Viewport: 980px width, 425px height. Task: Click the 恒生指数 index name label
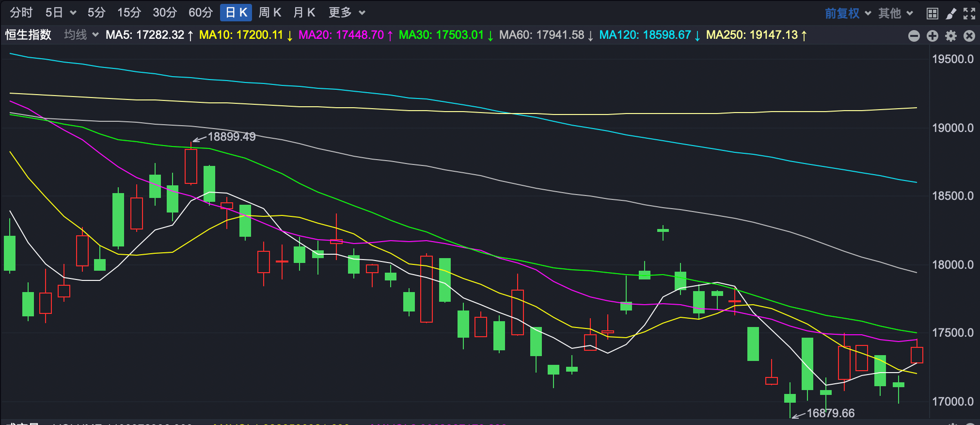pos(28,35)
